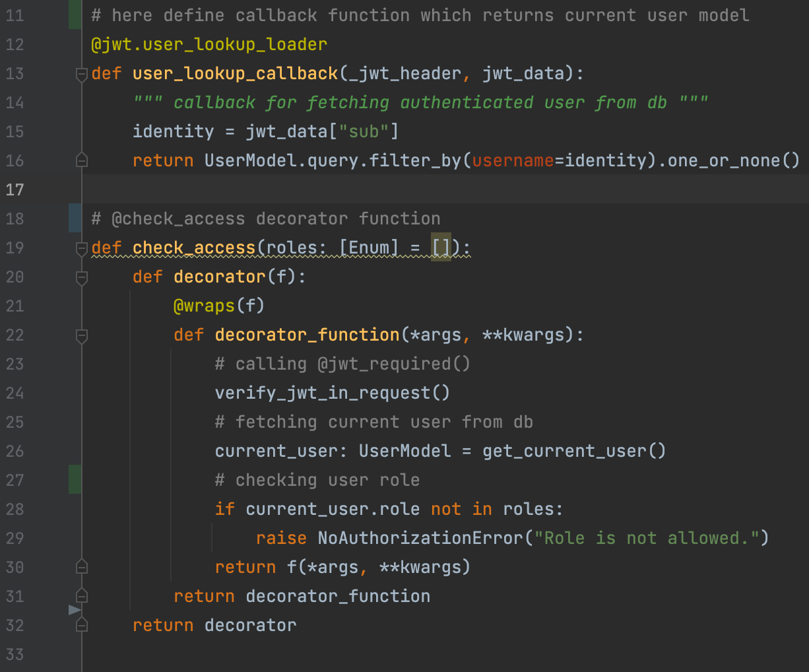Collapse the check_access function fold icon
Screen dimensions: 809x672
[x=81, y=248]
